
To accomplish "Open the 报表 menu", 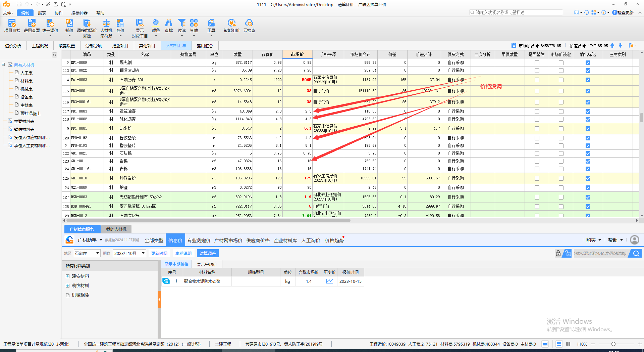I will (x=42, y=13).
